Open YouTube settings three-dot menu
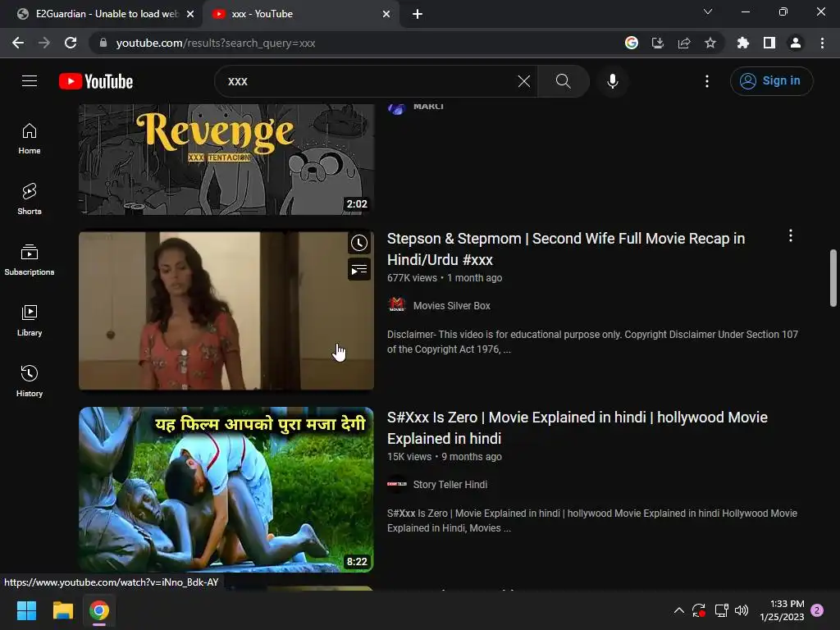 click(706, 81)
